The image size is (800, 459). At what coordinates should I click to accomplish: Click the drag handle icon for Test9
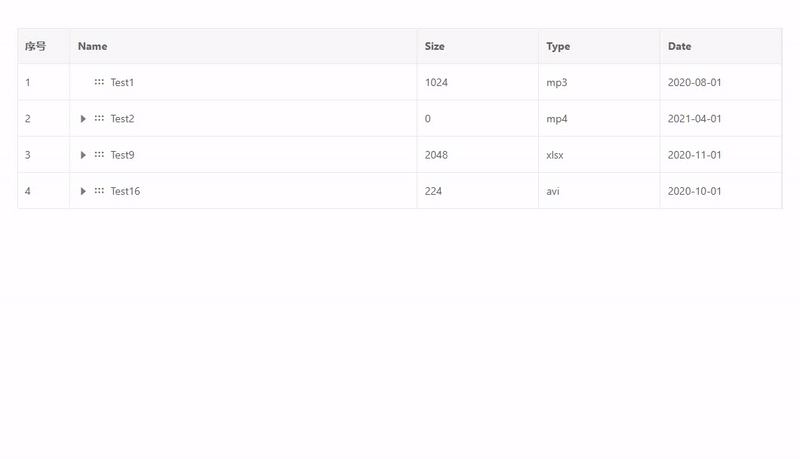pyautogui.click(x=99, y=154)
